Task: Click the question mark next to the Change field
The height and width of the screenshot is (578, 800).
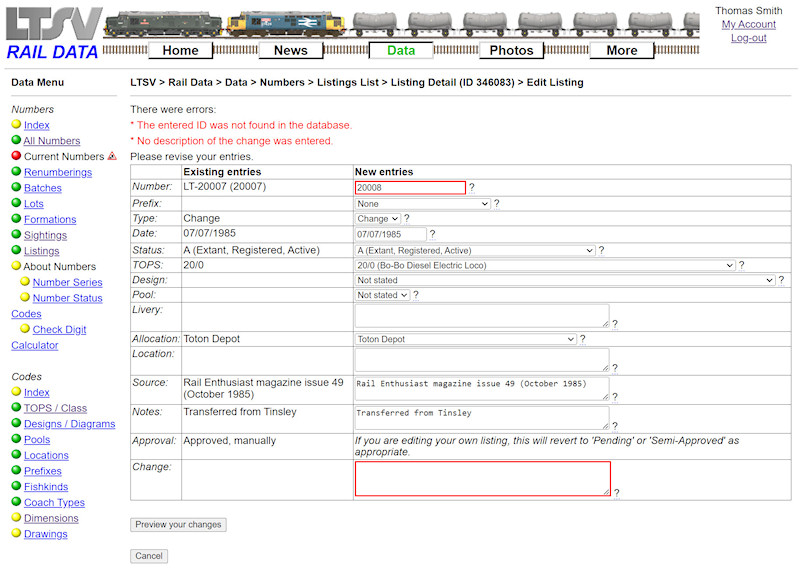Action: pos(618,493)
